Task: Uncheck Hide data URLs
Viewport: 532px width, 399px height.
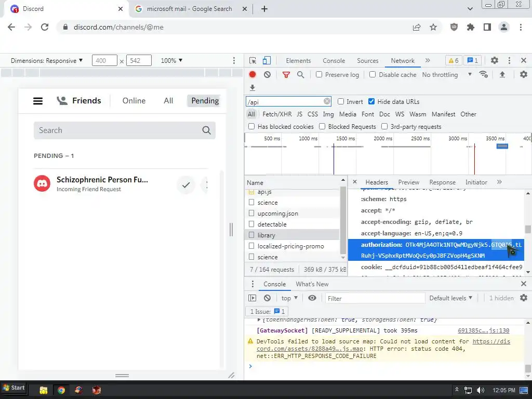Action: tap(371, 101)
